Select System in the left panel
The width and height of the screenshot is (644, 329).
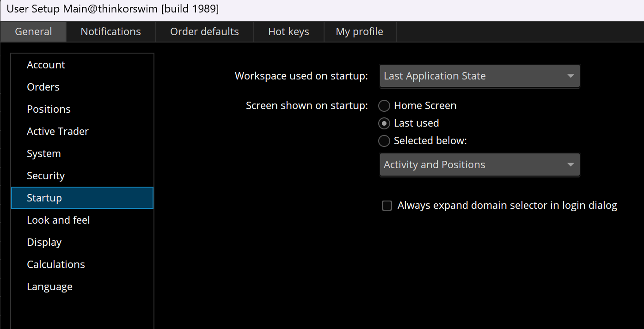44,154
